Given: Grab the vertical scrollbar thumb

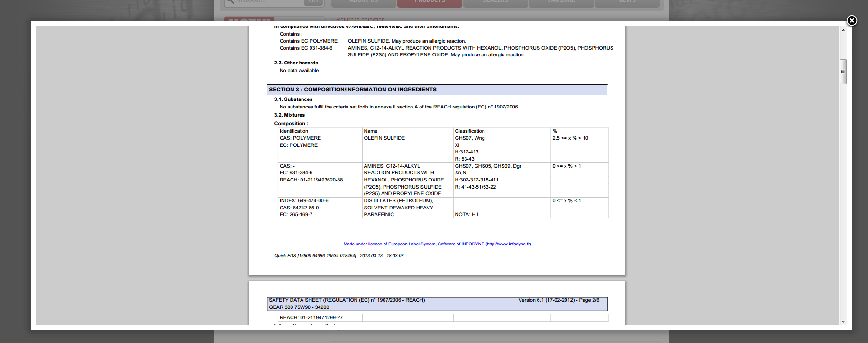Looking at the screenshot, I should pyautogui.click(x=843, y=72).
